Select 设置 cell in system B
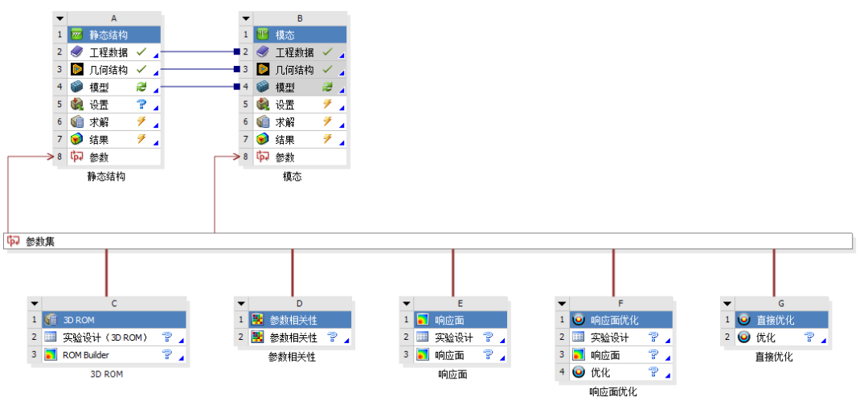The image size is (868, 405). tap(301, 104)
